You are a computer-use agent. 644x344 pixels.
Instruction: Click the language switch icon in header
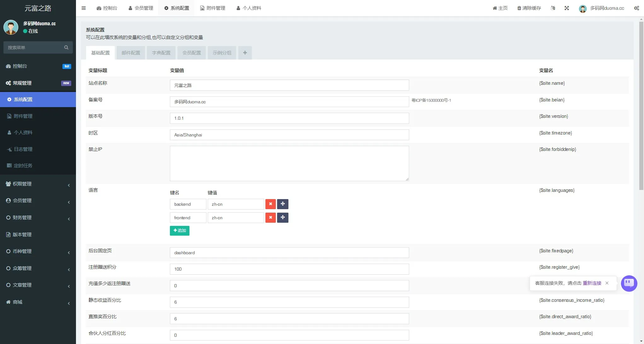tap(553, 8)
